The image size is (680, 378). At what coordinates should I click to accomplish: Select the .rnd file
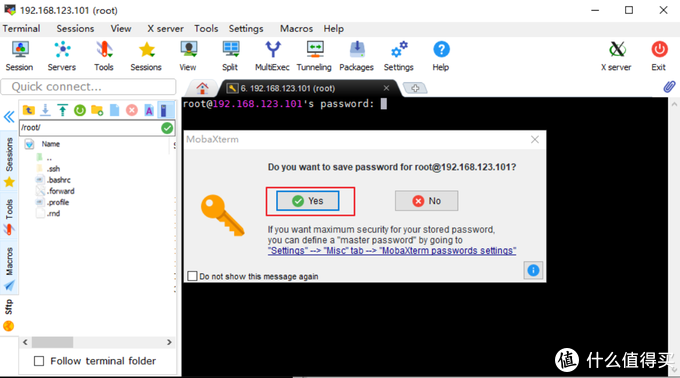click(48, 214)
